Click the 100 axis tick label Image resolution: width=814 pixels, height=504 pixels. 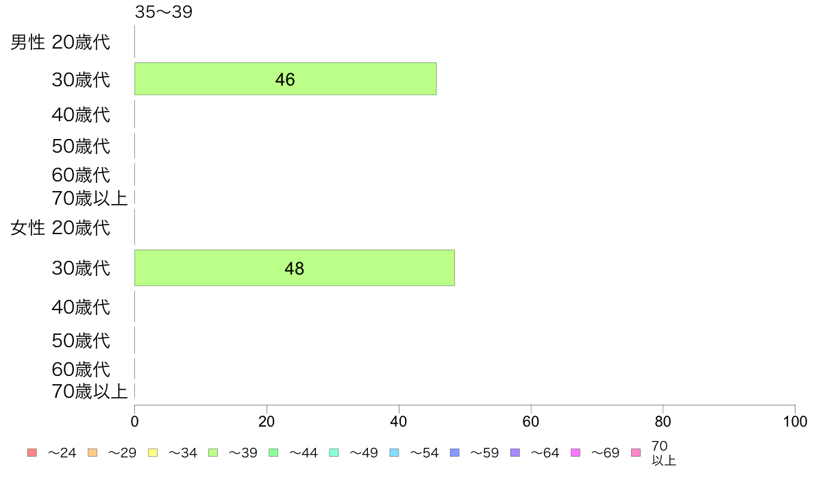(x=795, y=421)
